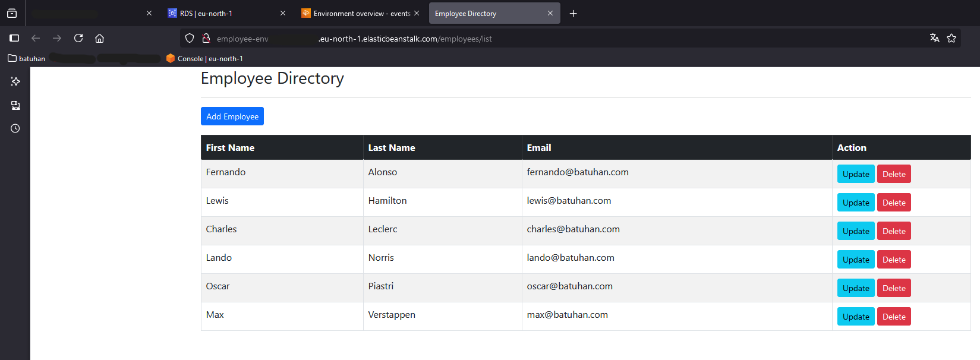Delete the Max Verstappen record
980x360 pixels.
tap(894, 317)
